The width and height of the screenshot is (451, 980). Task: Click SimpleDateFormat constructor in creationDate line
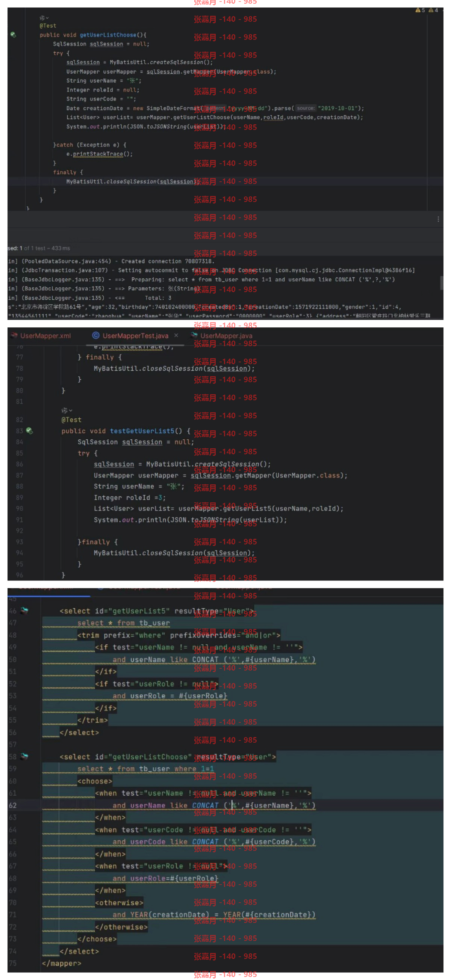(173, 109)
